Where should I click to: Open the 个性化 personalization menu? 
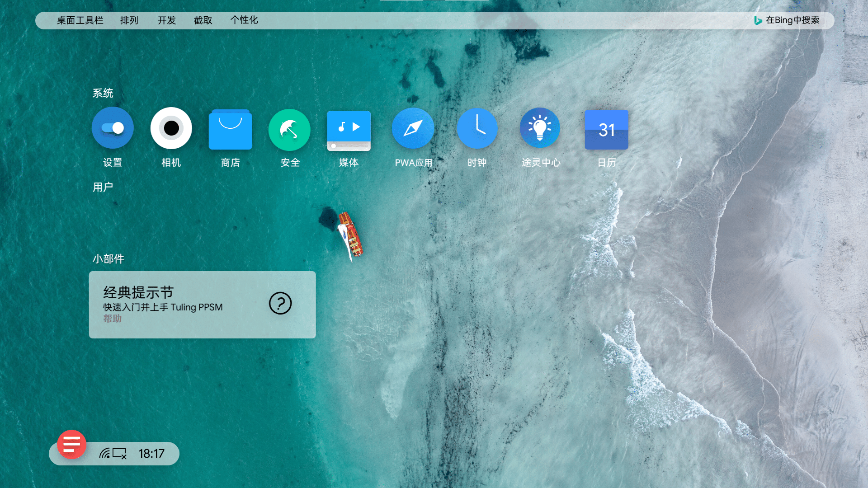click(244, 20)
